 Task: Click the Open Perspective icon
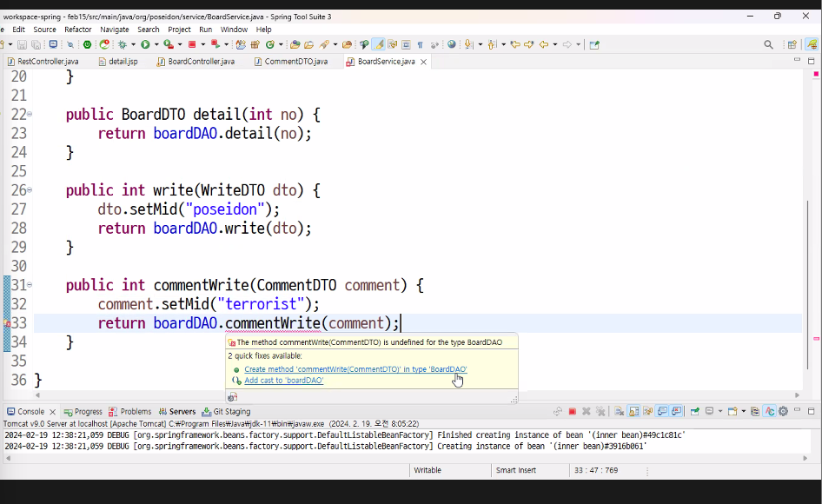tap(792, 44)
